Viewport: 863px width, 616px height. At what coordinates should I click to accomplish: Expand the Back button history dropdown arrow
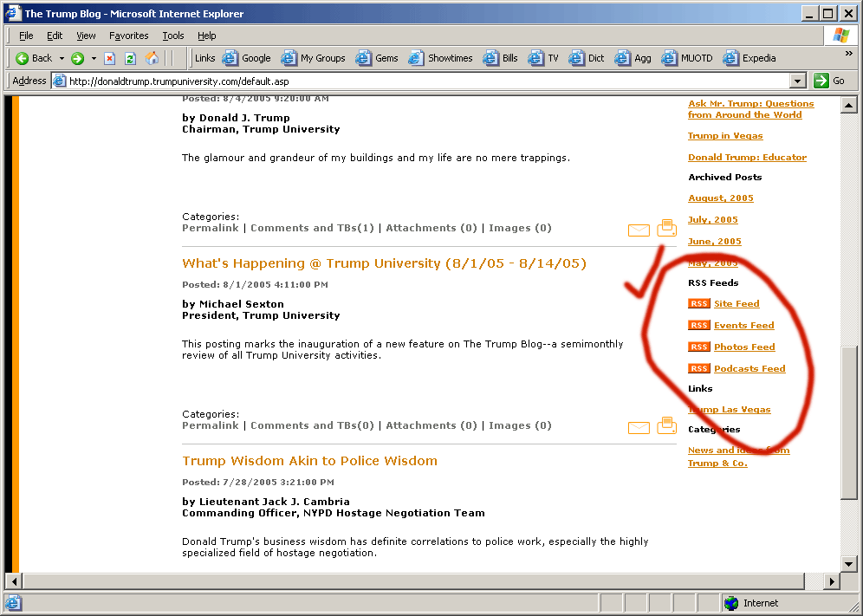pyautogui.click(x=62, y=59)
